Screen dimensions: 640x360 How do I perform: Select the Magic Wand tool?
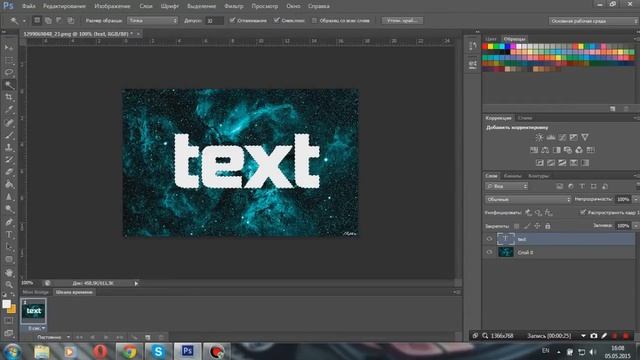point(9,85)
